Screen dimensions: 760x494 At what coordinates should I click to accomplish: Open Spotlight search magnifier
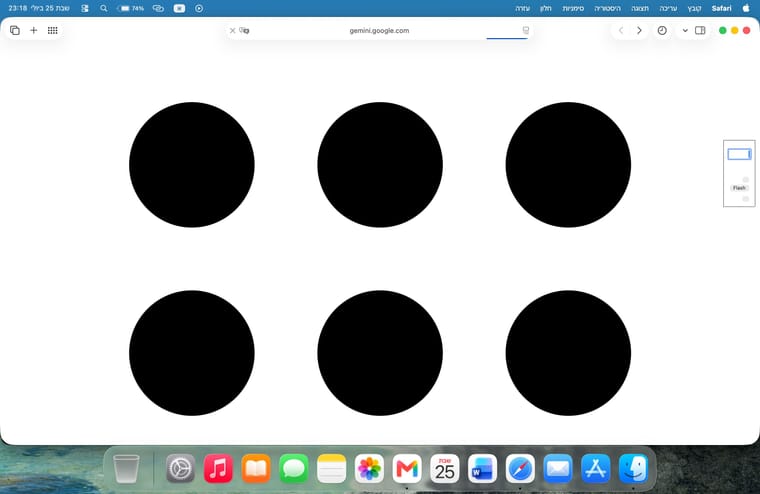click(x=104, y=8)
